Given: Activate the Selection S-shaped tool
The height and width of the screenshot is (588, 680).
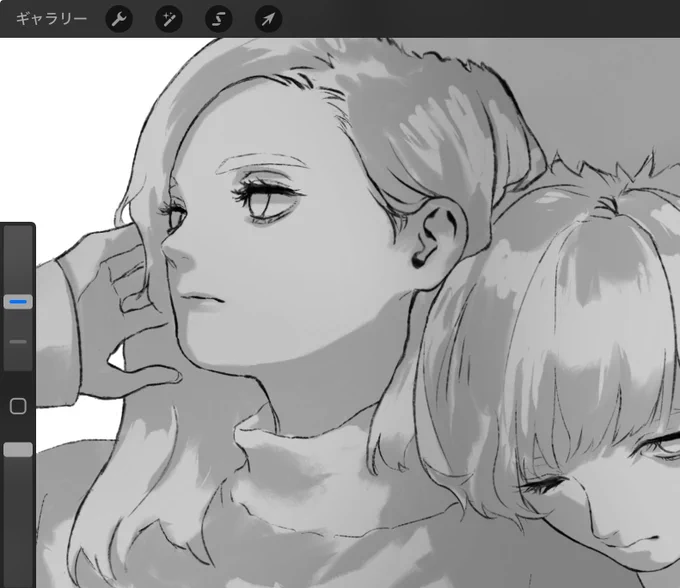Looking at the screenshot, I should (x=219, y=19).
